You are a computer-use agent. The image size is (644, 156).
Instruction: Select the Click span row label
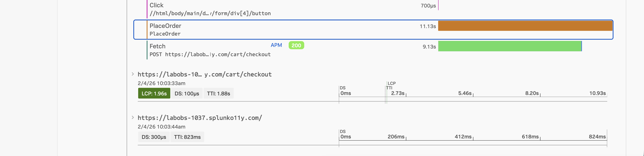[x=157, y=5]
